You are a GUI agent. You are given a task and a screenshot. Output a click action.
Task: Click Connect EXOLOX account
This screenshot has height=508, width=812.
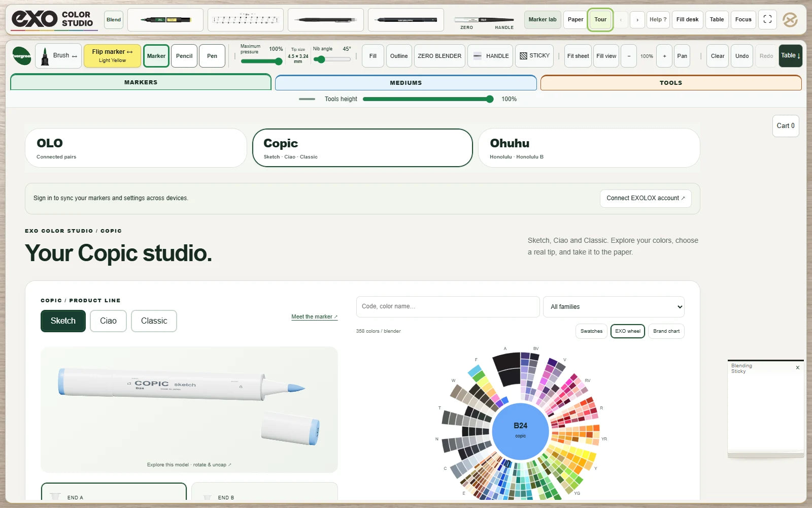pyautogui.click(x=646, y=198)
